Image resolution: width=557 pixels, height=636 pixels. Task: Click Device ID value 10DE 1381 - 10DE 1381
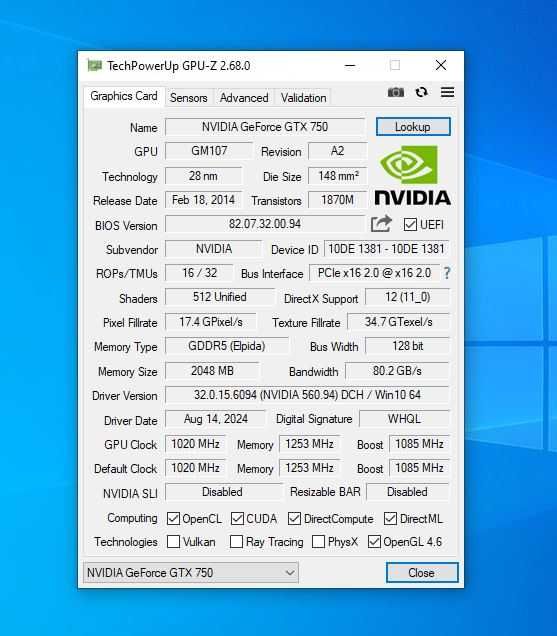[x=387, y=249]
